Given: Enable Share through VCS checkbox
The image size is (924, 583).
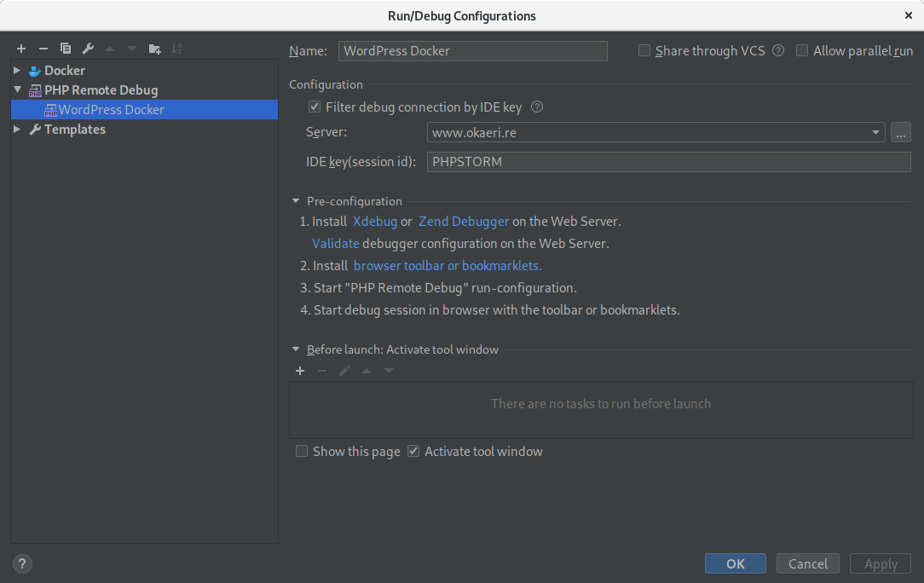Looking at the screenshot, I should click(x=644, y=50).
